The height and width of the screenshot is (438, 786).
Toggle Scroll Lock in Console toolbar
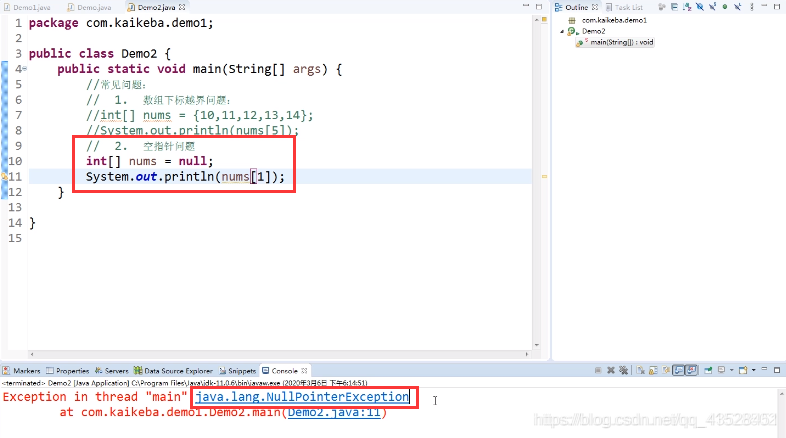pos(653,370)
